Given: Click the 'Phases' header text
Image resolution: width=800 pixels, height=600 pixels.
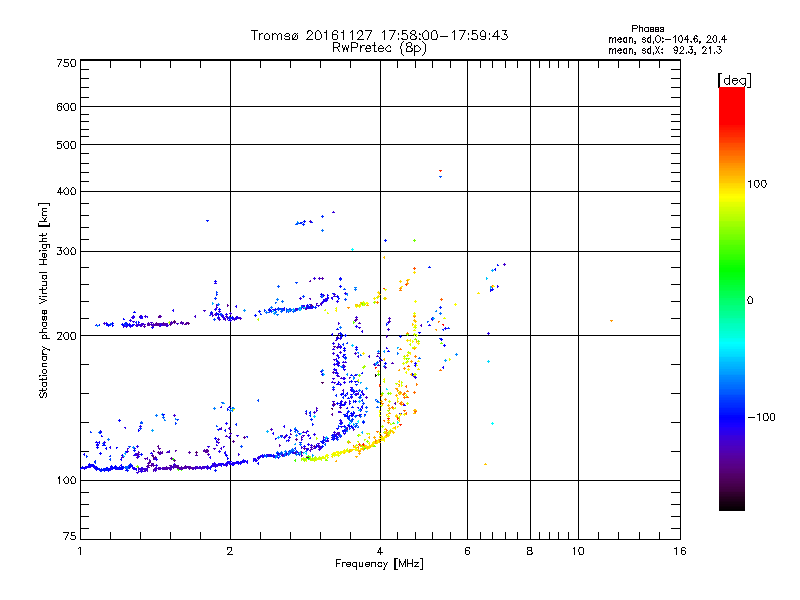Looking at the screenshot, I should (x=647, y=29).
